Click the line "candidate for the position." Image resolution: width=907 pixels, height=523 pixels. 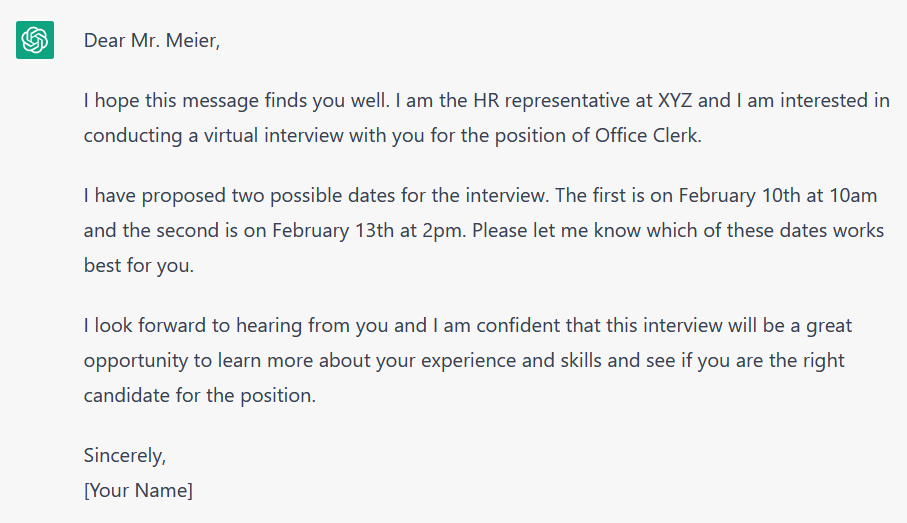click(200, 394)
